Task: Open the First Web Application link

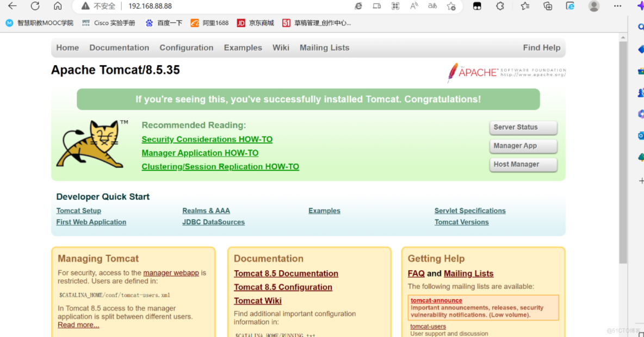Action: click(x=91, y=222)
